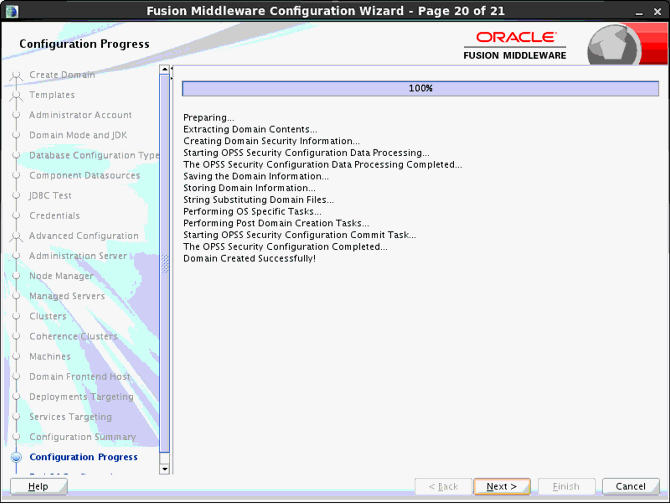670x504 pixels.
Task: Close the Configuration Wizard window
Action: click(x=658, y=12)
